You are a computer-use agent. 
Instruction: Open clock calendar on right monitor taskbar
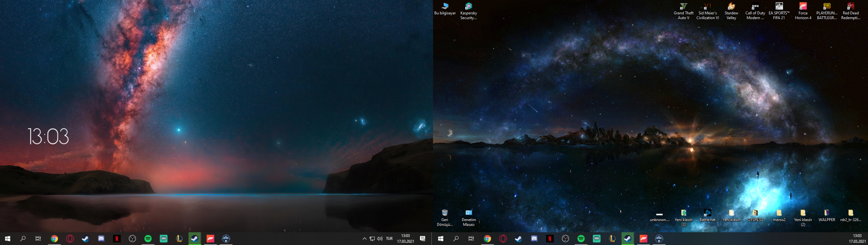click(857, 239)
